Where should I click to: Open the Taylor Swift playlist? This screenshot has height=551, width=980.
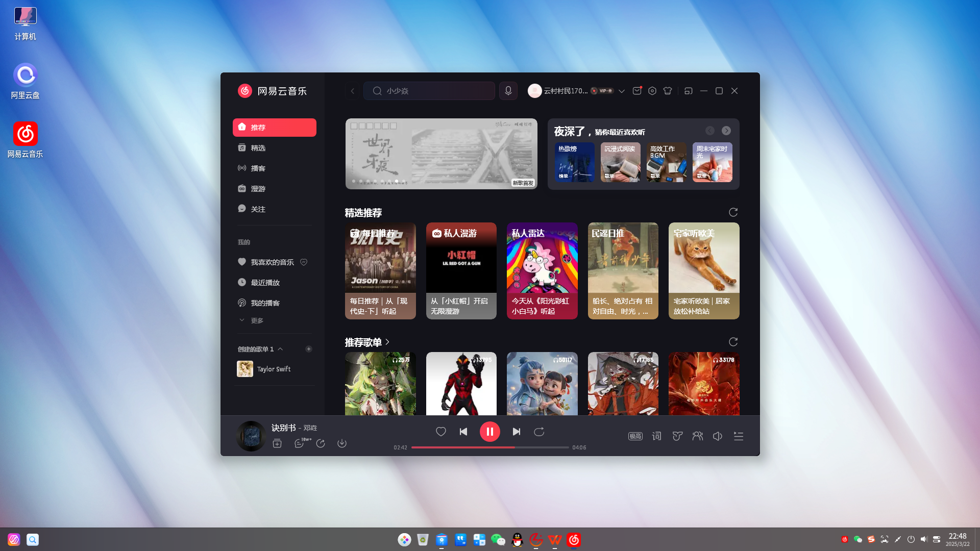point(275,369)
